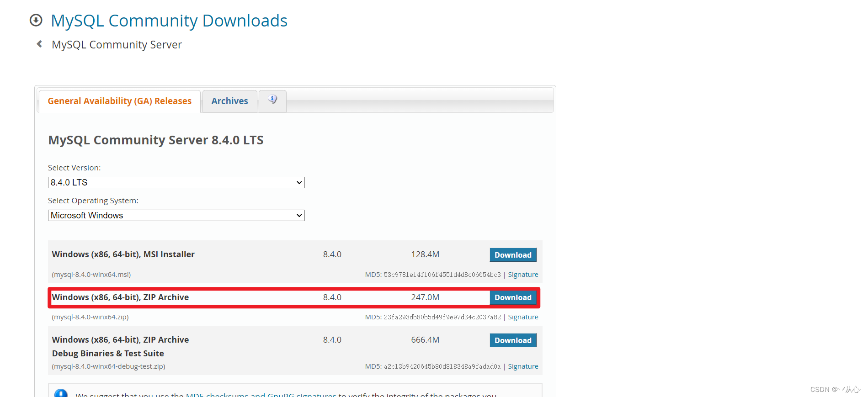Click the back arrow before MySQL Community Server
868x397 pixels.
pos(39,44)
